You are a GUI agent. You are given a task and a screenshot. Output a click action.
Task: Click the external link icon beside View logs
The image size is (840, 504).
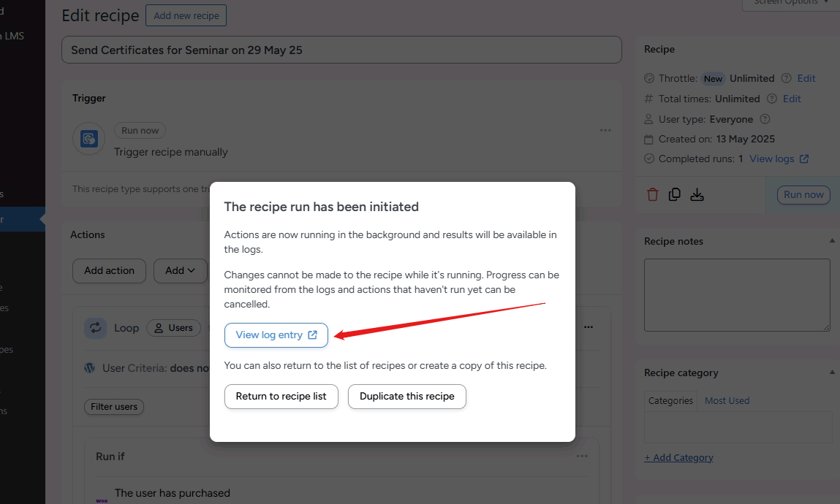(804, 159)
